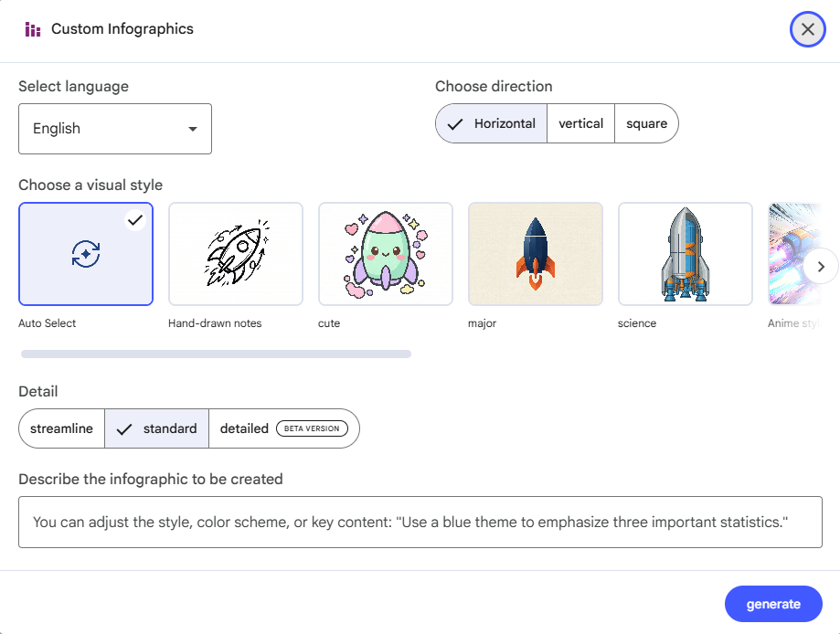
Task: Click the checkmark on Auto Select
Action: [x=135, y=219]
